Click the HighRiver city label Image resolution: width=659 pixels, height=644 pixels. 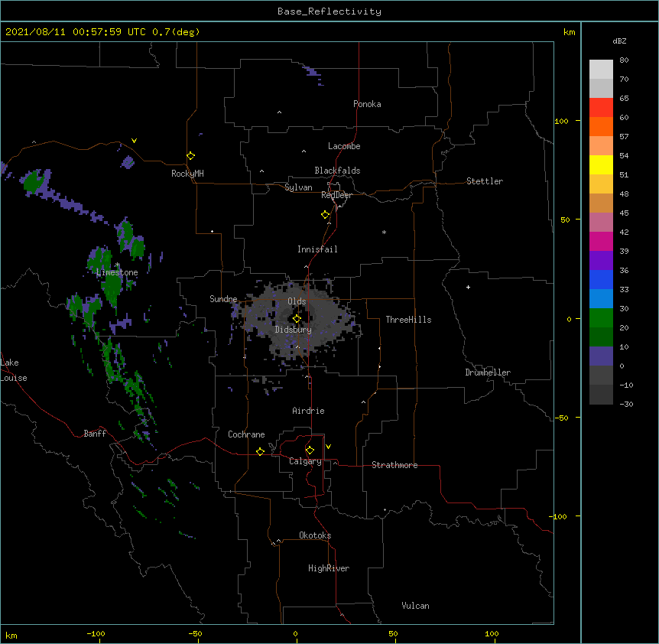[x=329, y=568]
